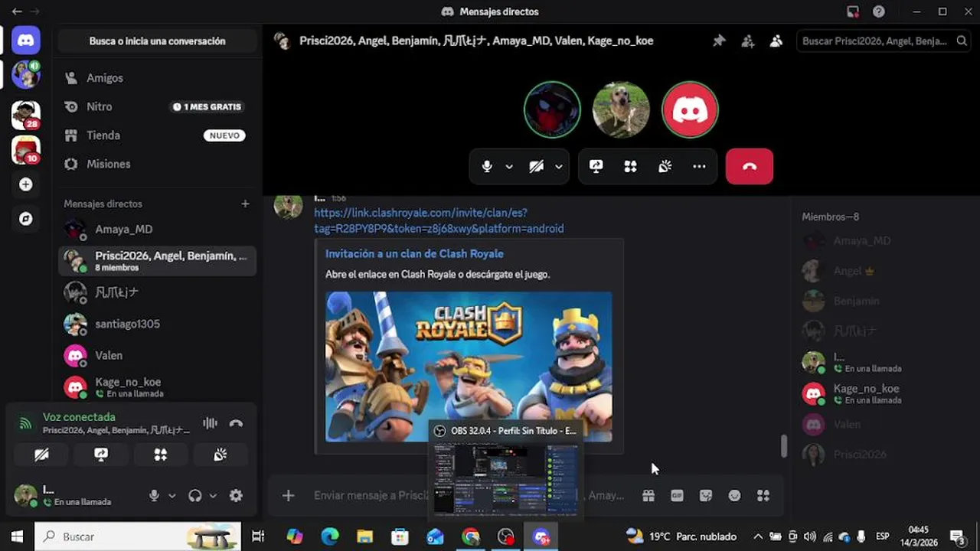Mute microphone in call controls
The image size is (980, 551).
click(487, 166)
